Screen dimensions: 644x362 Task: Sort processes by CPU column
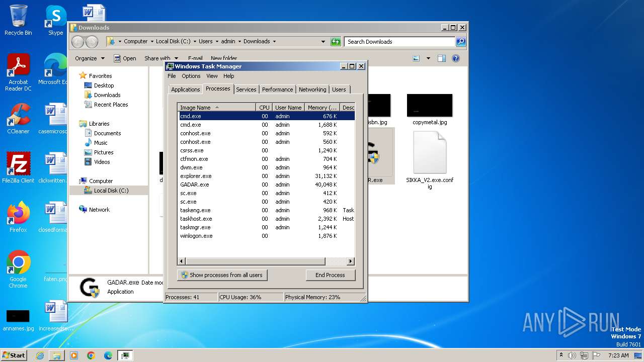click(264, 108)
